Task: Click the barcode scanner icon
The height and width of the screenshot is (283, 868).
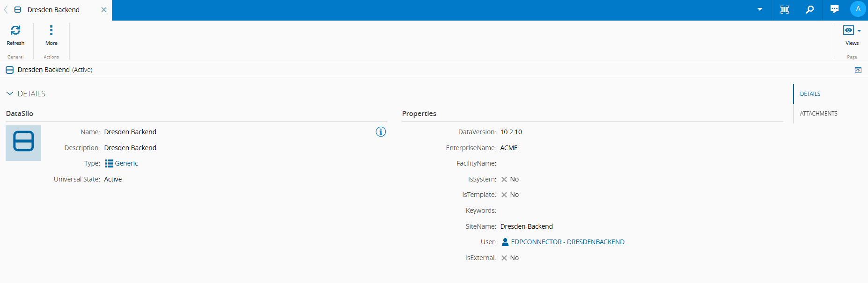Action: click(785, 9)
